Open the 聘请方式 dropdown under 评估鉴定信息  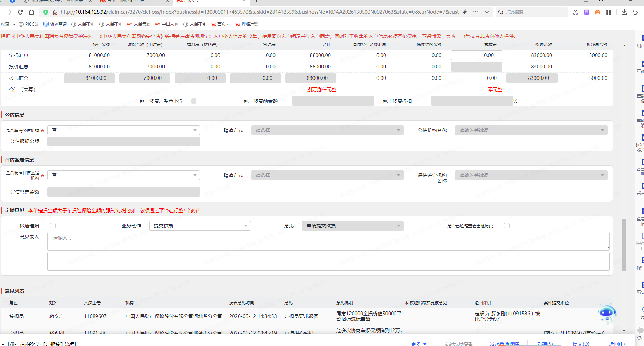pyautogui.click(x=327, y=175)
